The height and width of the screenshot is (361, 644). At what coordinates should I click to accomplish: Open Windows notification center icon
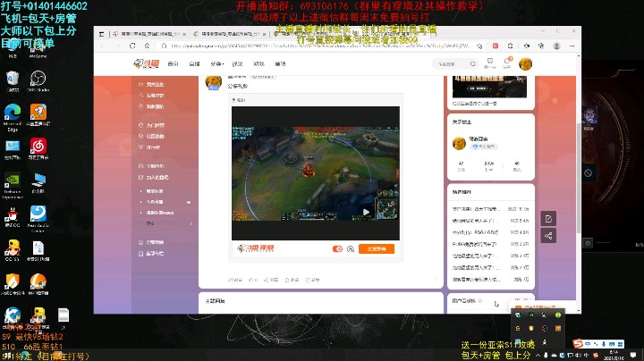tap(633, 356)
